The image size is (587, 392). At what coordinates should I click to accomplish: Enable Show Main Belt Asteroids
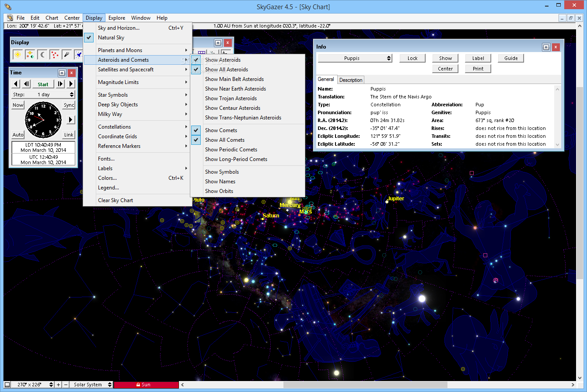click(248, 79)
